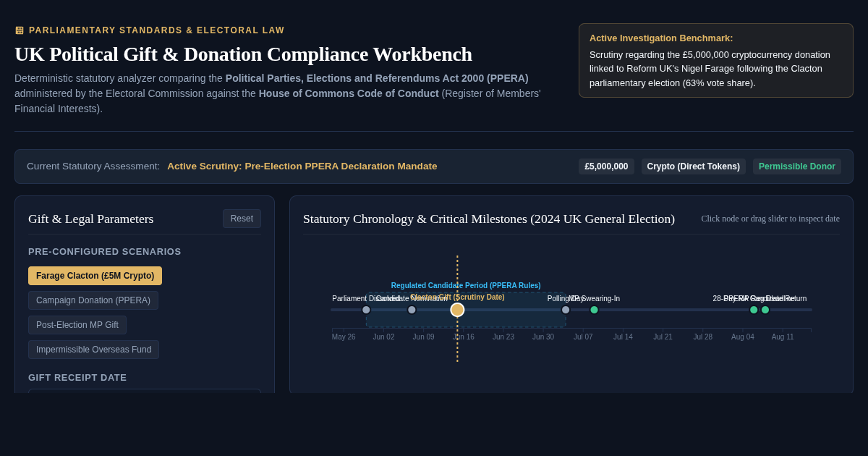Click the Aug 04 timeline axis label
This screenshot has width=868, height=456.
pos(743,337)
